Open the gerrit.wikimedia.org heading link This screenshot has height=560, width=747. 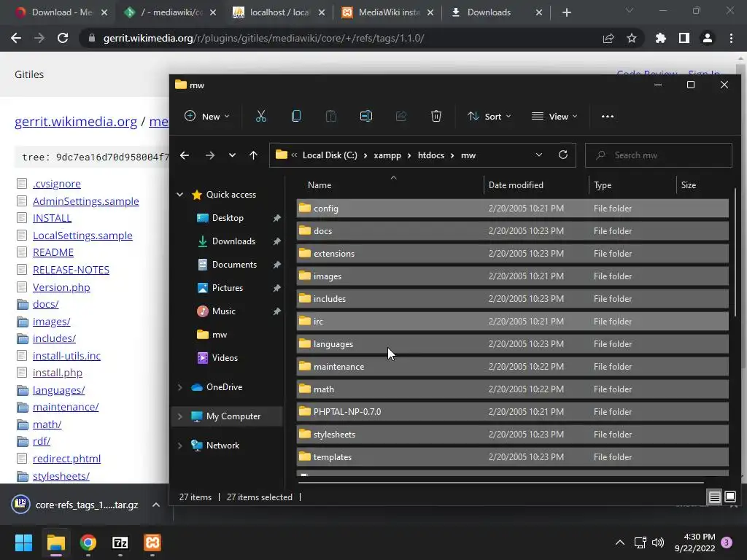(x=76, y=122)
